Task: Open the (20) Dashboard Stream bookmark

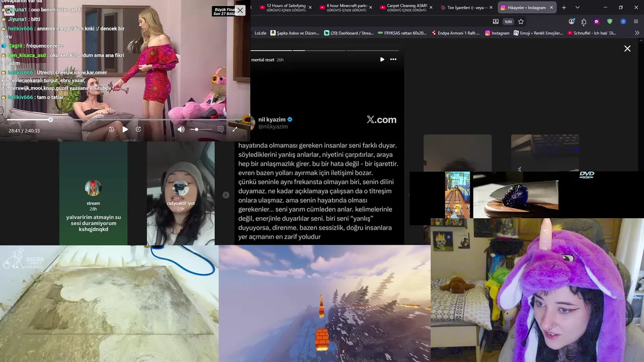Action: coord(349,33)
